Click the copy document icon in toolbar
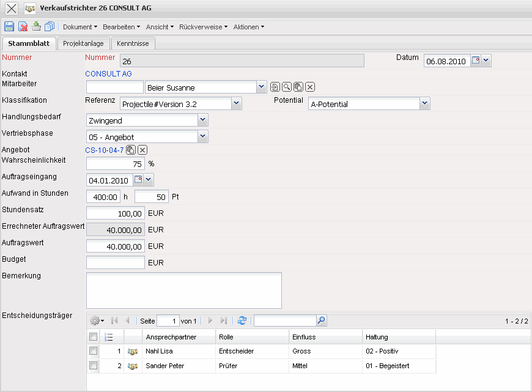This screenshot has height=392, width=532. (x=50, y=26)
